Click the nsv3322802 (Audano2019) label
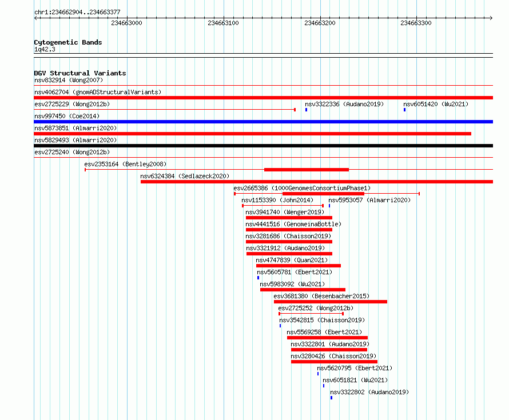 click(x=369, y=392)
